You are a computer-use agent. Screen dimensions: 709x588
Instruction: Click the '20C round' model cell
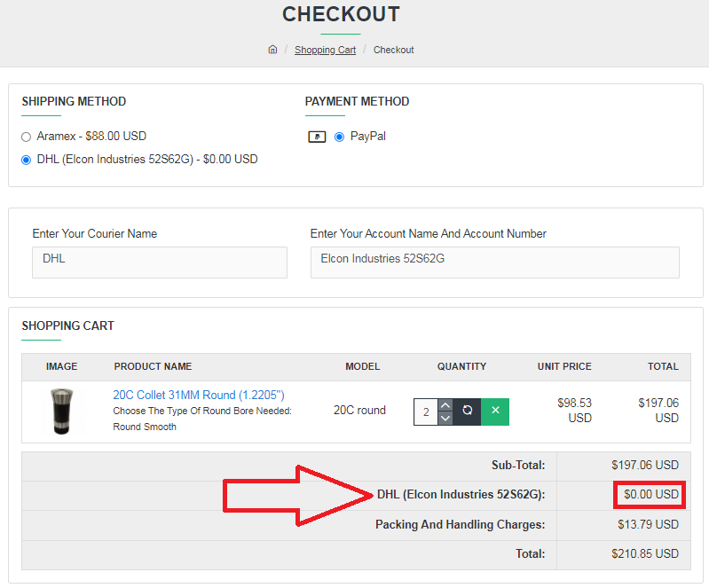tap(359, 411)
